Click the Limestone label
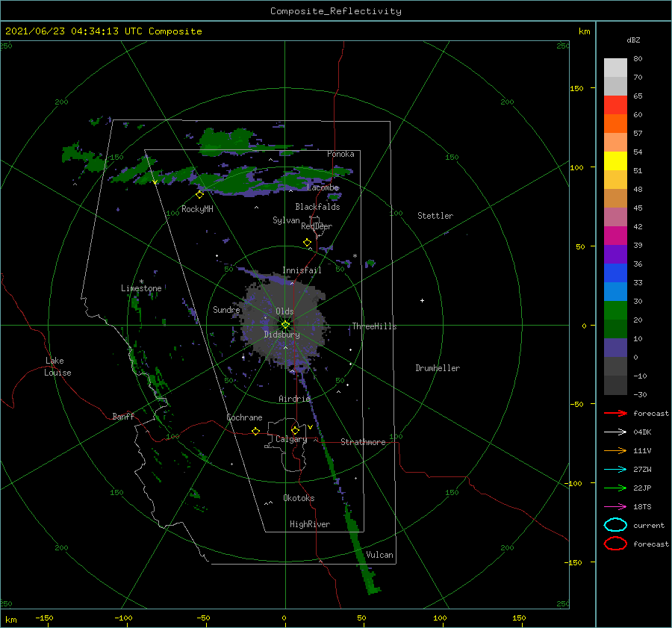The width and height of the screenshot is (672, 628). (141, 288)
